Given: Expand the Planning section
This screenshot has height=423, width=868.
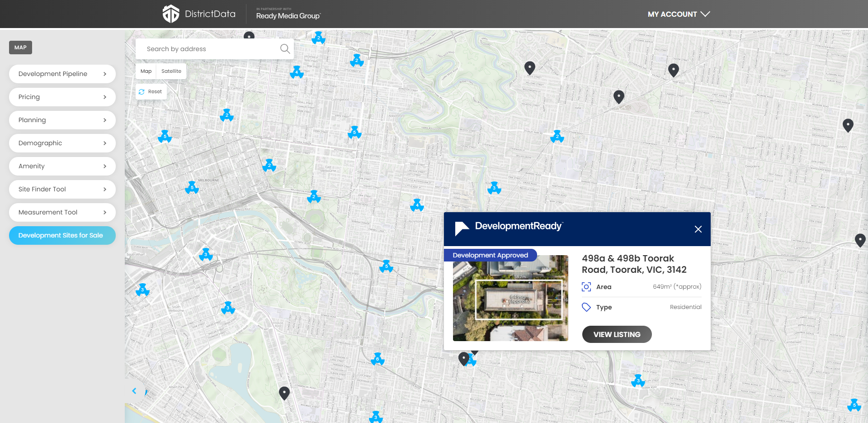Looking at the screenshot, I should point(62,120).
